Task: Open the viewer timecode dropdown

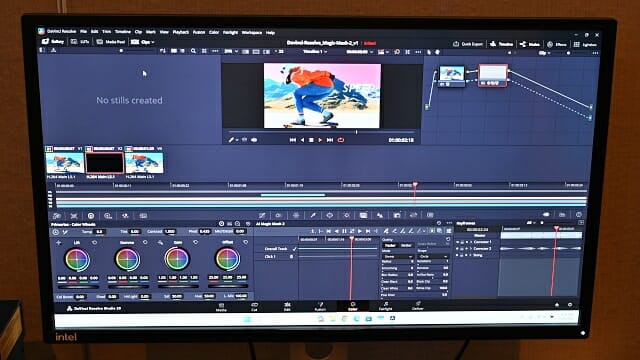Action: tap(360, 52)
